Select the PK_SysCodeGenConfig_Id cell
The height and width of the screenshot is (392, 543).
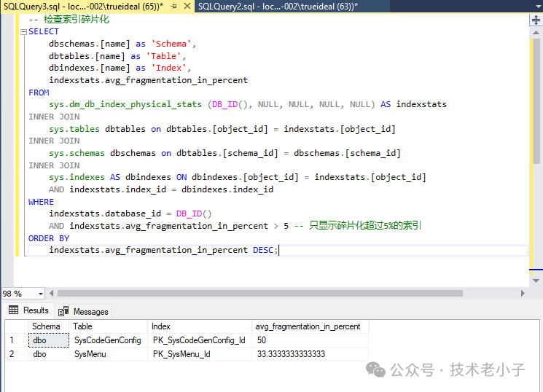tap(200, 340)
